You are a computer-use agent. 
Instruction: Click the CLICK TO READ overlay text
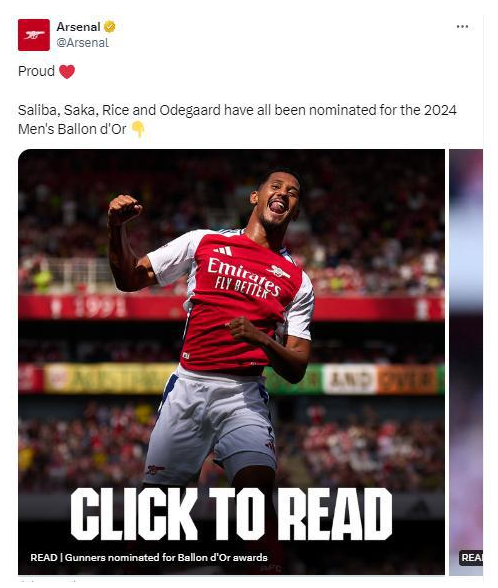pyautogui.click(x=231, y=514)
